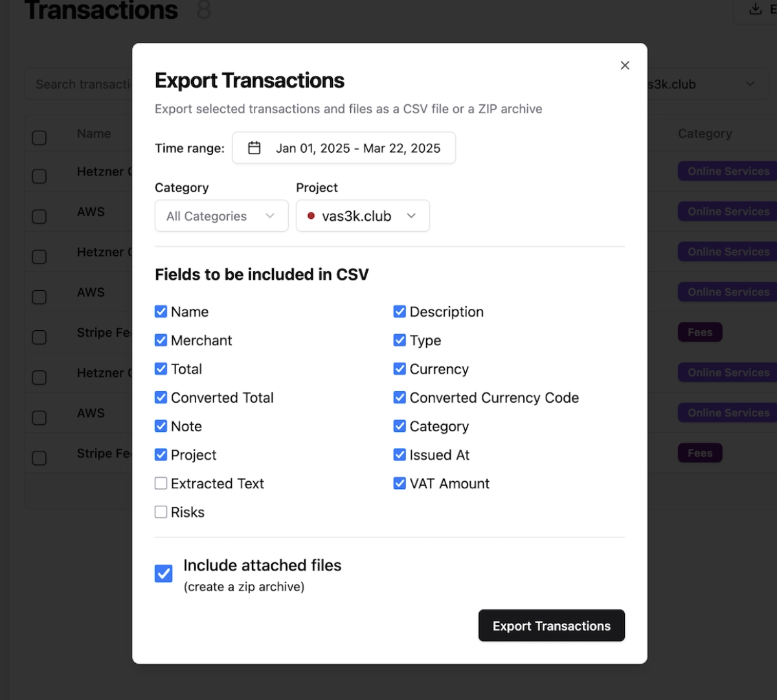Uncheck the VAT Amount field
Viewport: 777px width, 700px height.
coord(400,483)
